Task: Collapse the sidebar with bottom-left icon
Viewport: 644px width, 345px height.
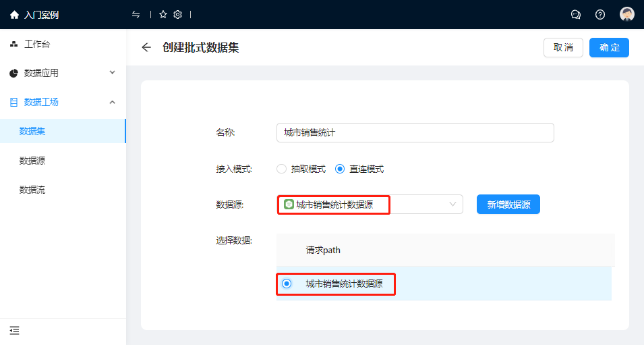Action: point(14,330)
